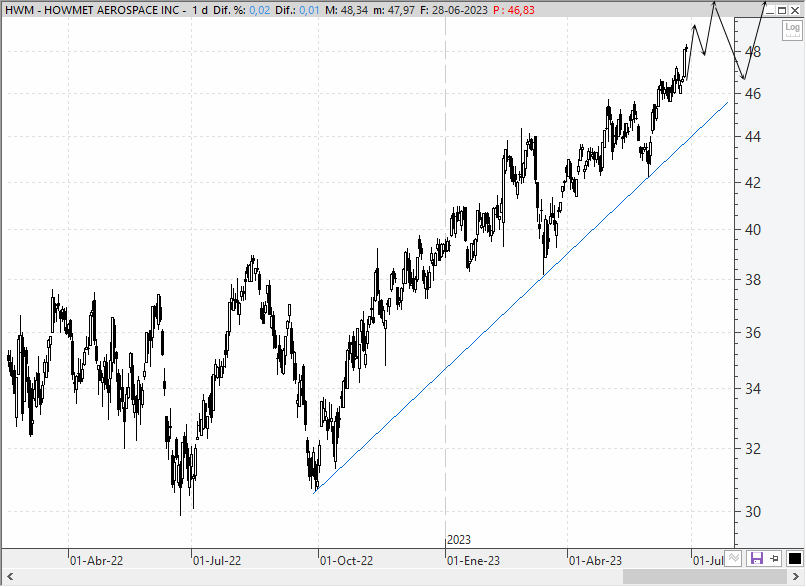Click the 'M: 48,34' maximum value
This screenshot has width=806, height=587.
pyautogui.click(x=346, y=10)
